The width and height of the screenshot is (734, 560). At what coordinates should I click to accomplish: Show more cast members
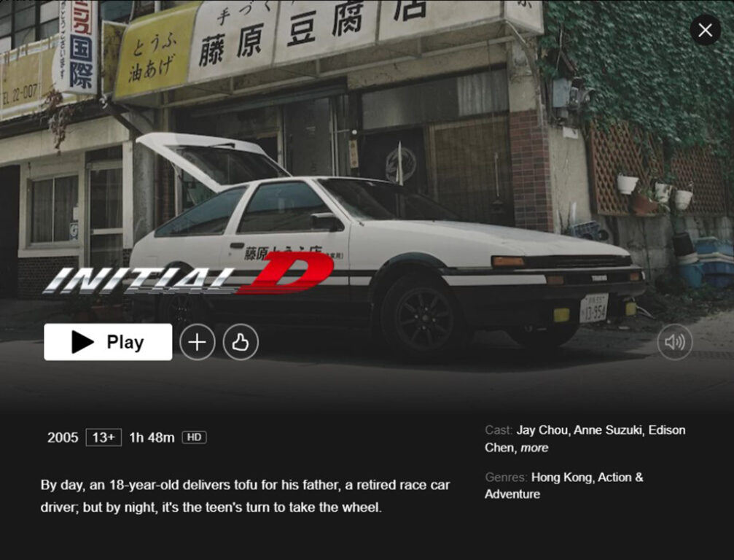534,448
